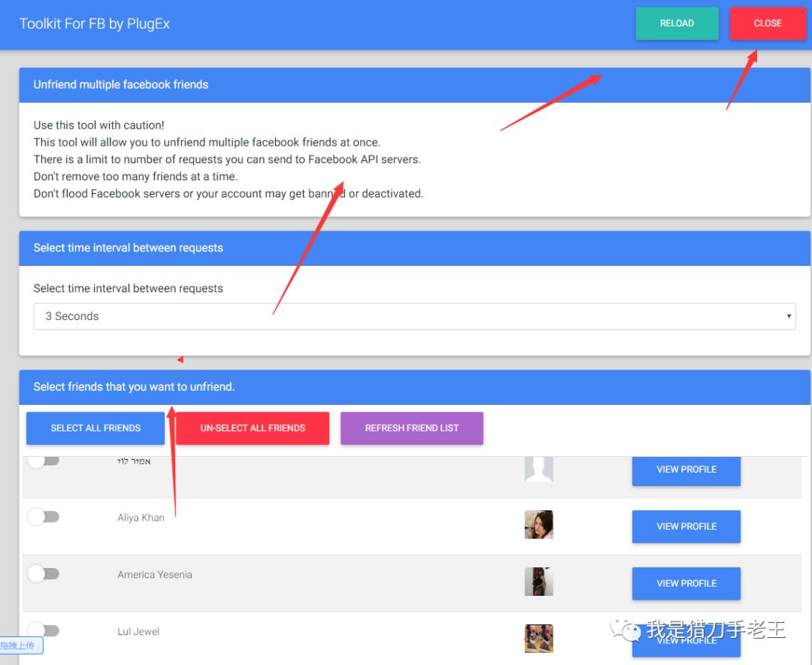Click the name Aliya Khan
This screenshot has height=665, width=812.
(x=141, y=518)
